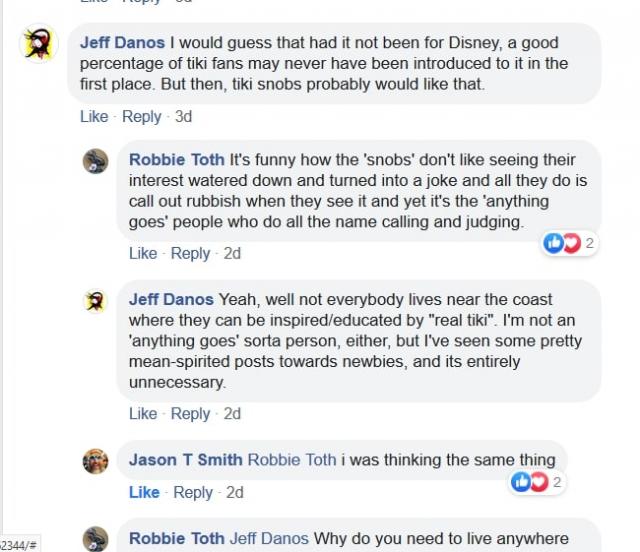Viewport: 640px width, 552px height.
Task: Click the Jeff Danos mention in bottom reply
Action: tap(269, 538)
